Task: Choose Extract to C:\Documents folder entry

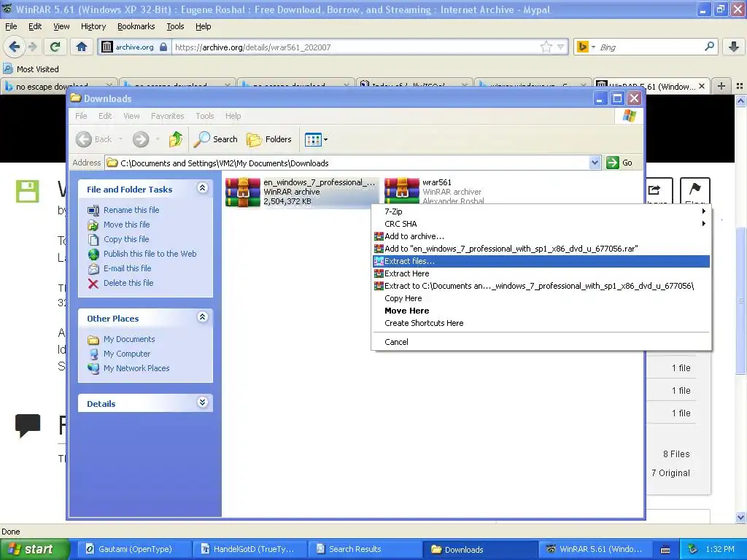Action: point(541,286)
